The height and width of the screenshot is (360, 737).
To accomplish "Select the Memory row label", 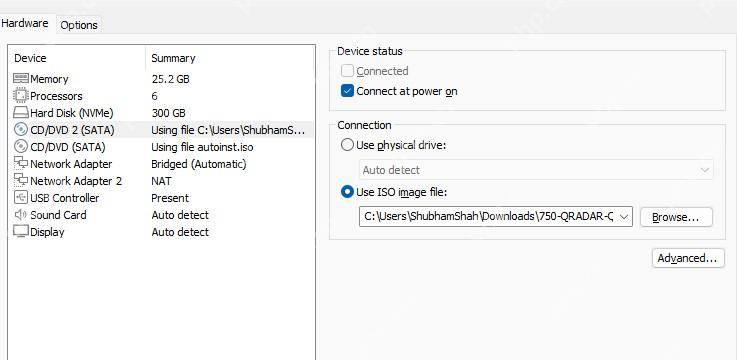I will click(49, 79).
